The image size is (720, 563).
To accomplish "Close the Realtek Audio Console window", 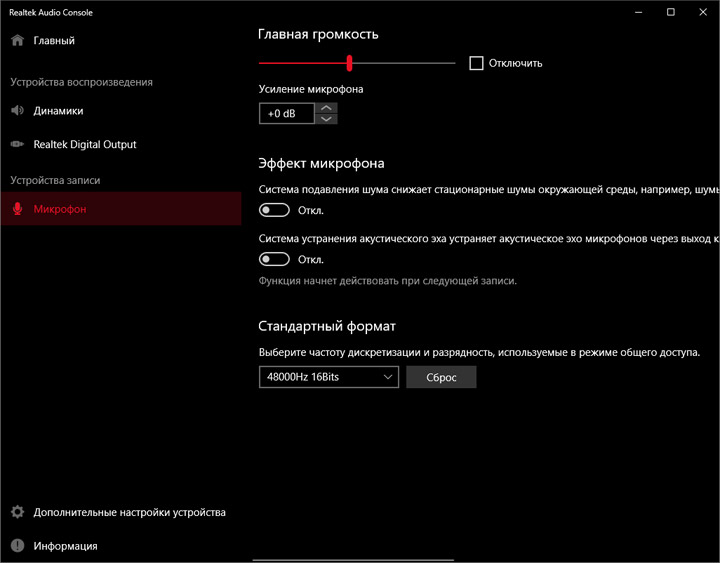I will (703, 12).
